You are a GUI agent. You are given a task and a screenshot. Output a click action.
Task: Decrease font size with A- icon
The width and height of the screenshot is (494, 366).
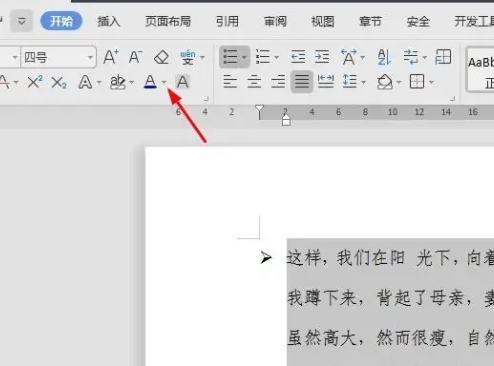tap(135, 57)
